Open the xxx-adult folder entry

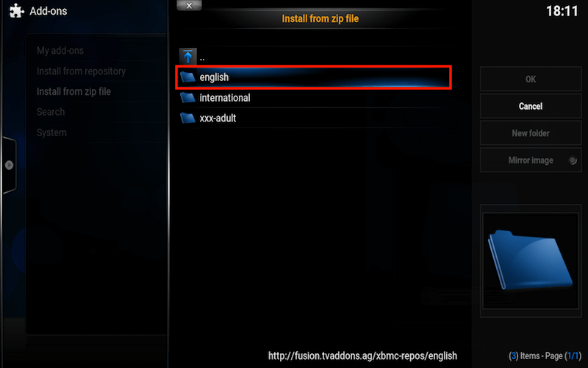pos(314,118)
